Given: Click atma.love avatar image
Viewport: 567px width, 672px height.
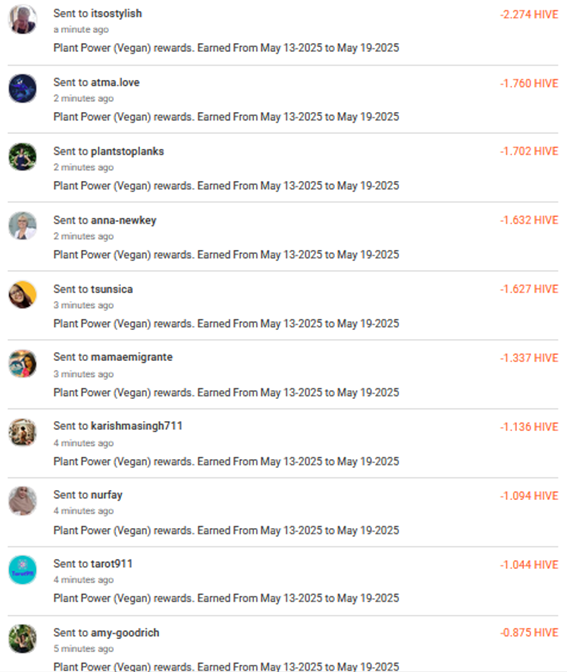Looking at the screenshot, I should point(23,88).
